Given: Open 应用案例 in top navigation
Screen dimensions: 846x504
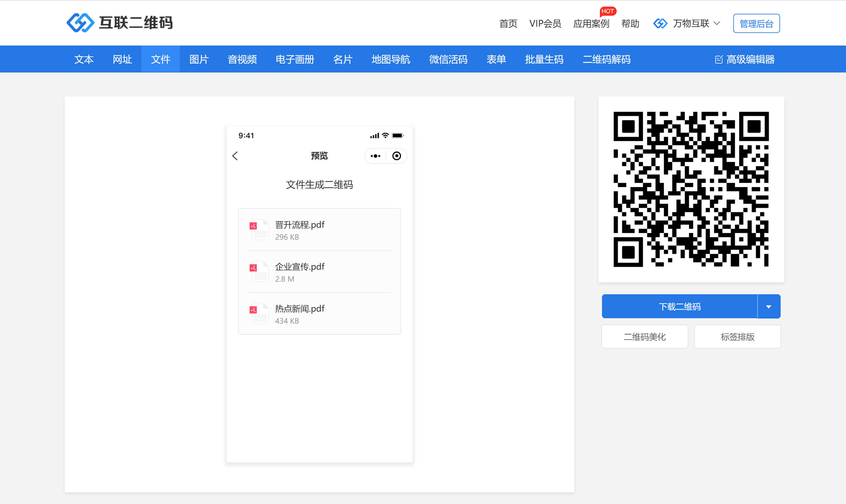Looking at the screenshot, I should coord(591,23).
